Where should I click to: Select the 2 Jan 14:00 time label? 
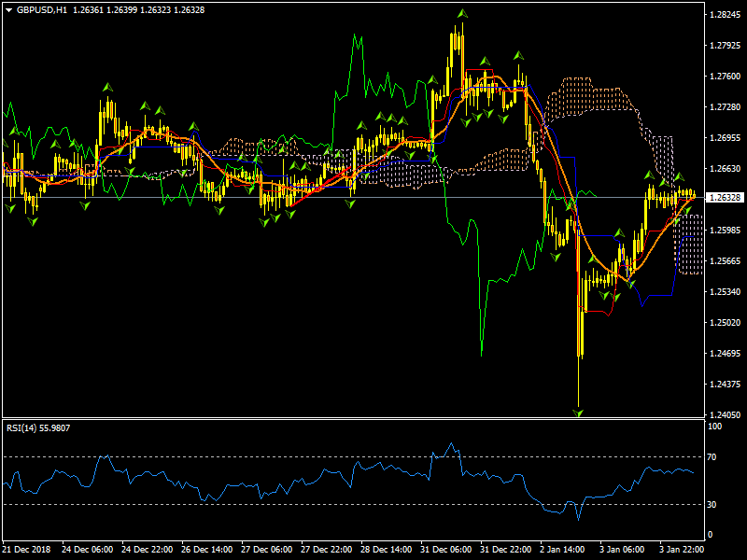[x=561, y=550]
